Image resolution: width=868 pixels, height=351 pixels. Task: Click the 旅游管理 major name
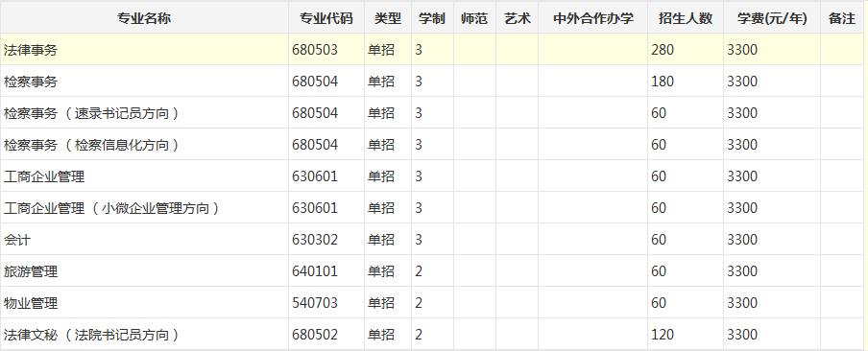pos(31,271)
